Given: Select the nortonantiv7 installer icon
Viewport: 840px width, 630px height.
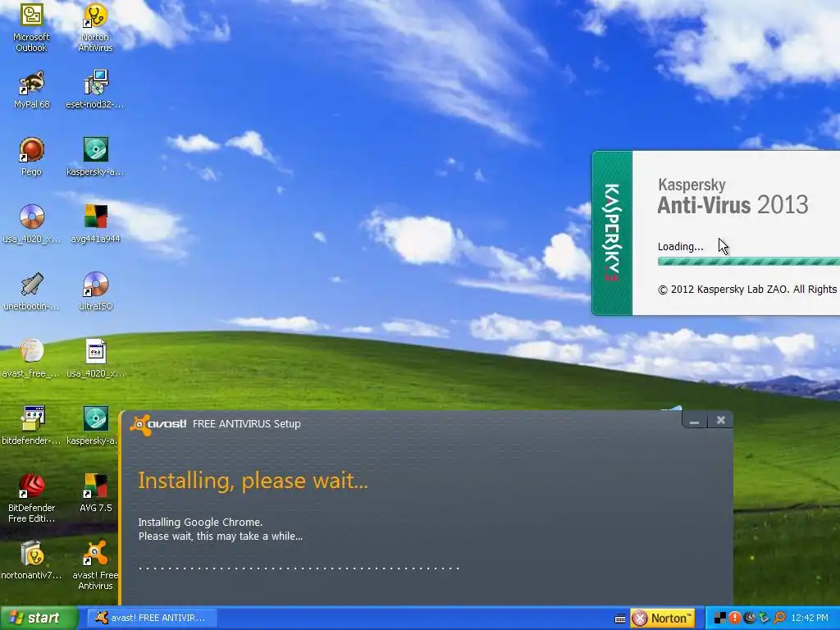Looking at the screenshot, I should click(31, 560).
